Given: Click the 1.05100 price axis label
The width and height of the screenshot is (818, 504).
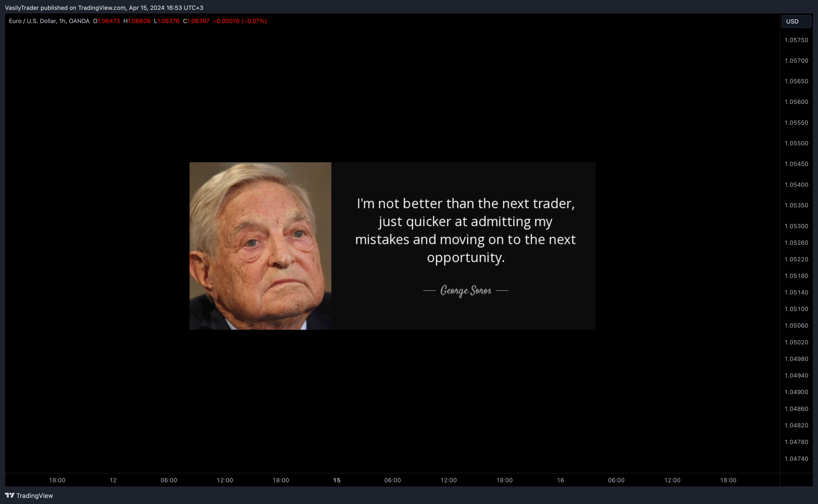Looking at the screenshot, I should (x=796, y=309).
